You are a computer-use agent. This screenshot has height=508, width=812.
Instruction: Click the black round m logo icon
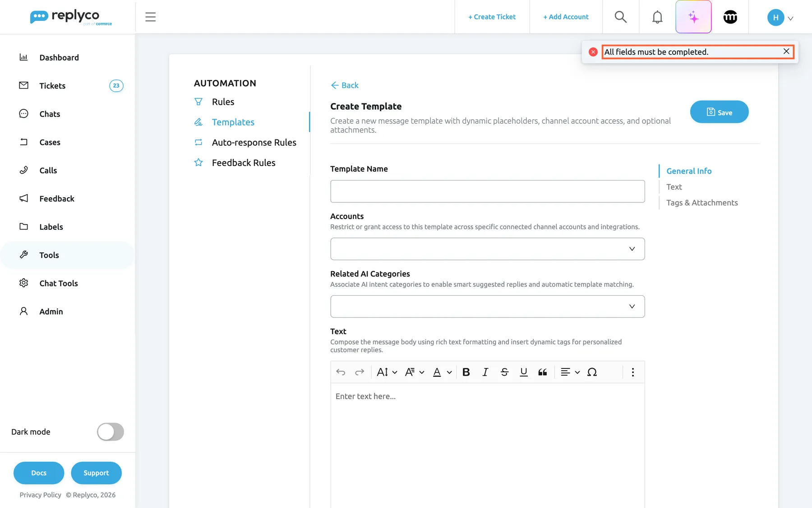coord(730,17)
